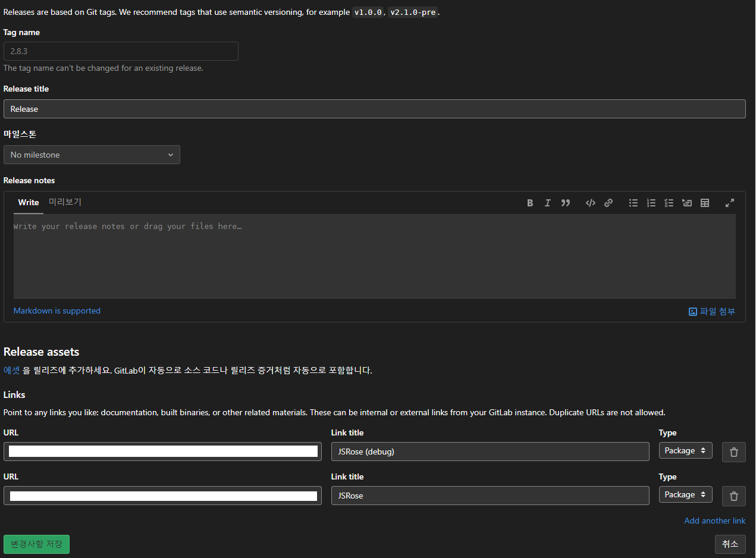Delete the JSRose (debug) asset link
Image resolution: width=756 pixels, height=558 pixels.
tap(733, 452)
